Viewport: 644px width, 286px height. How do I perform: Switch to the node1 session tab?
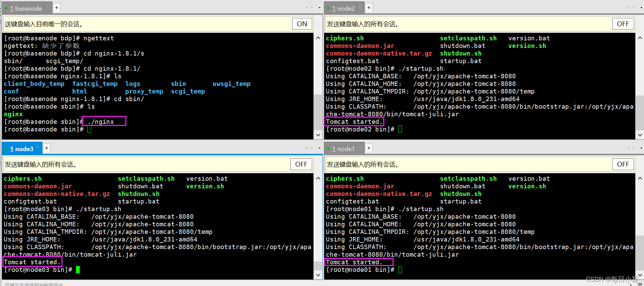343,149
